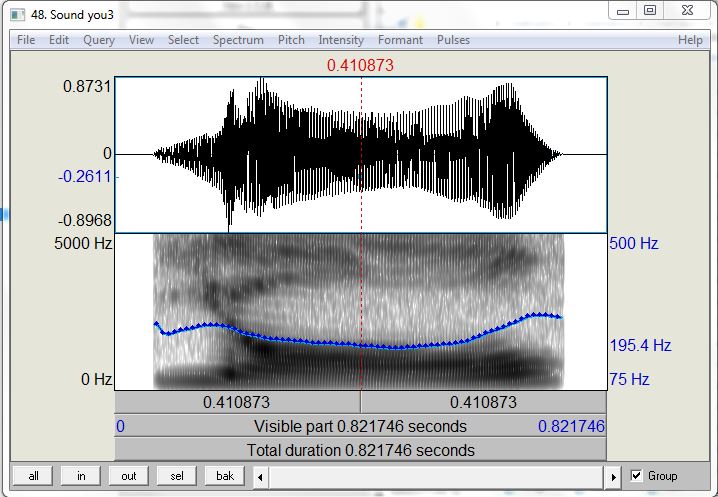
Task: Play the left 0.410873 segment bar
Action: click(x=237, y=402)
